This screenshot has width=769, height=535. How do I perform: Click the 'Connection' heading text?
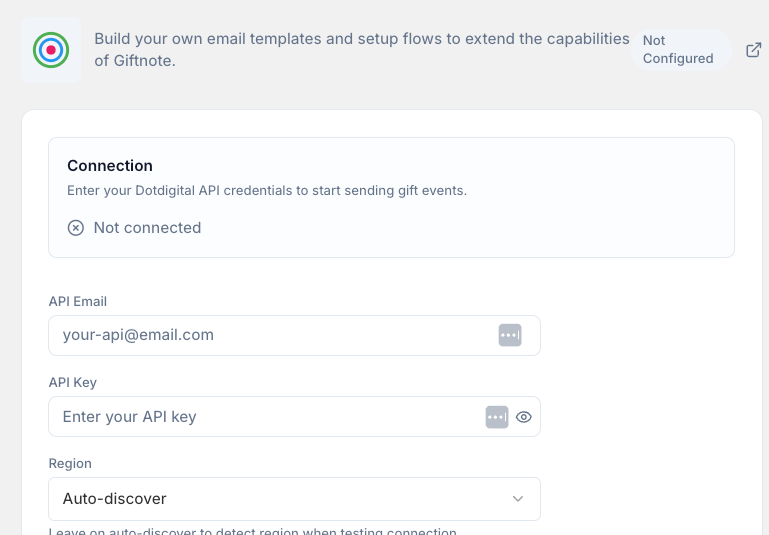(110, 166)
